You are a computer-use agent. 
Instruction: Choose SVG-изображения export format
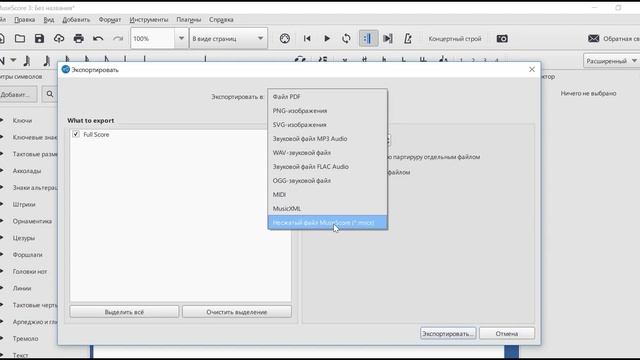328,124
